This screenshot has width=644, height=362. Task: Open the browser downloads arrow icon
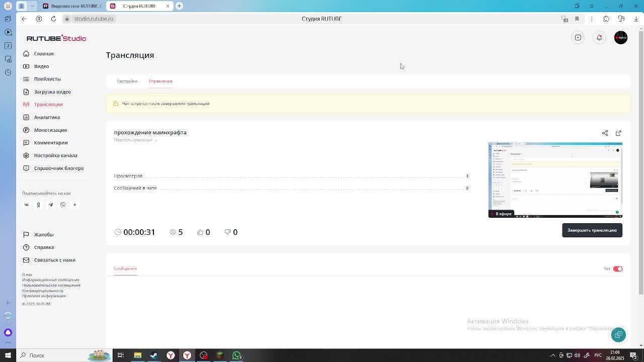tap(636, 19)
